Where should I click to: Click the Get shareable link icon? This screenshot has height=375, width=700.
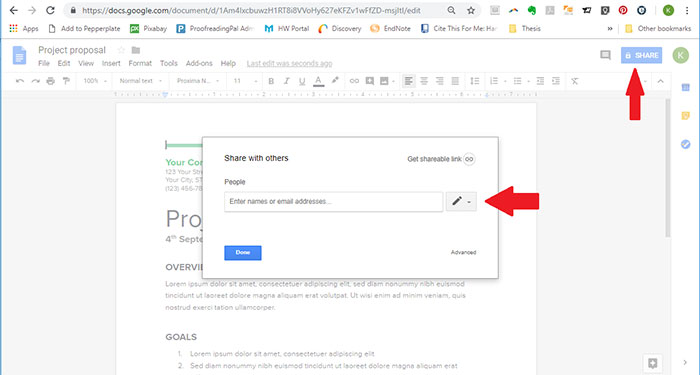coord(469,159)
